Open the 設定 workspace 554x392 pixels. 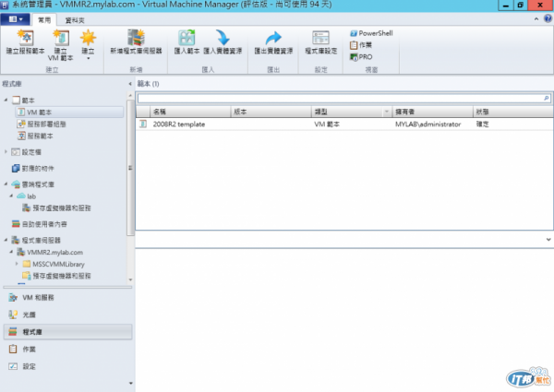(67, 366)
